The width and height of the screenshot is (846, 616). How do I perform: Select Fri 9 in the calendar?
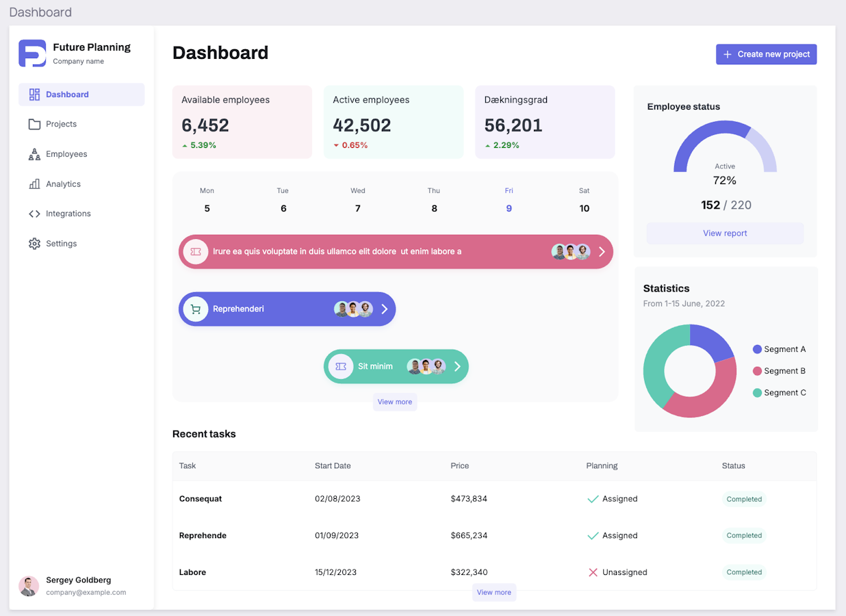(509, 201)
